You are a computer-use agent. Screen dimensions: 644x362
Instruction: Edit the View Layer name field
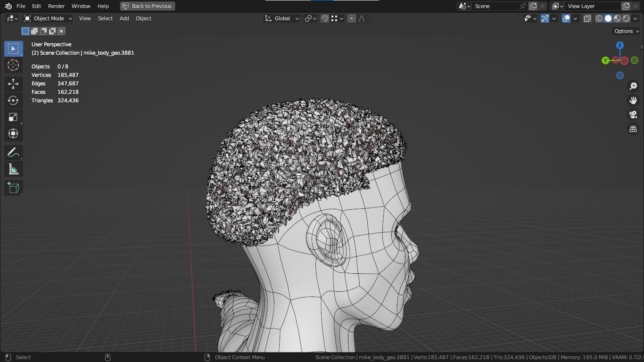593,6
